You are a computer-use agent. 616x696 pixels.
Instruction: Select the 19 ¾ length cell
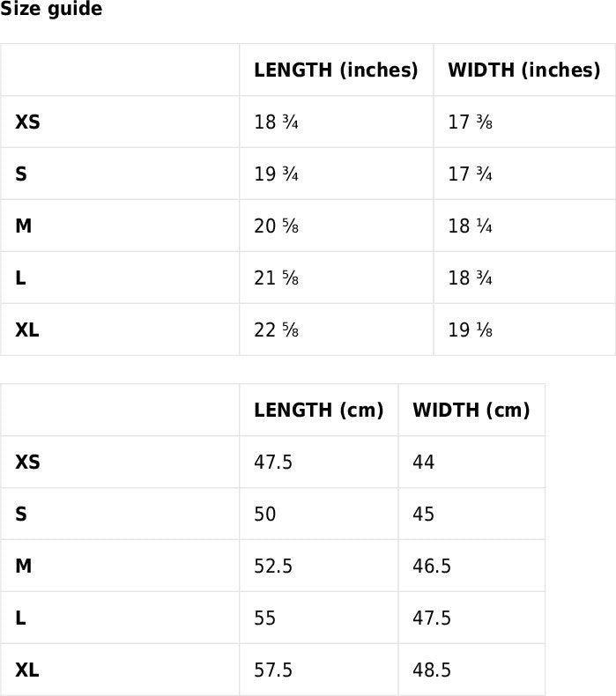276,174
